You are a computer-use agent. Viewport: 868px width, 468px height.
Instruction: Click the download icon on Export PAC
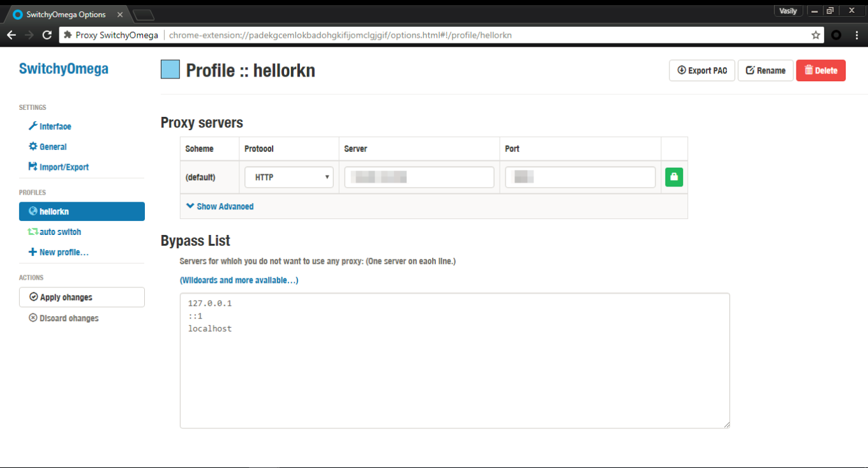pyautogui.click(x=682, y=70)
